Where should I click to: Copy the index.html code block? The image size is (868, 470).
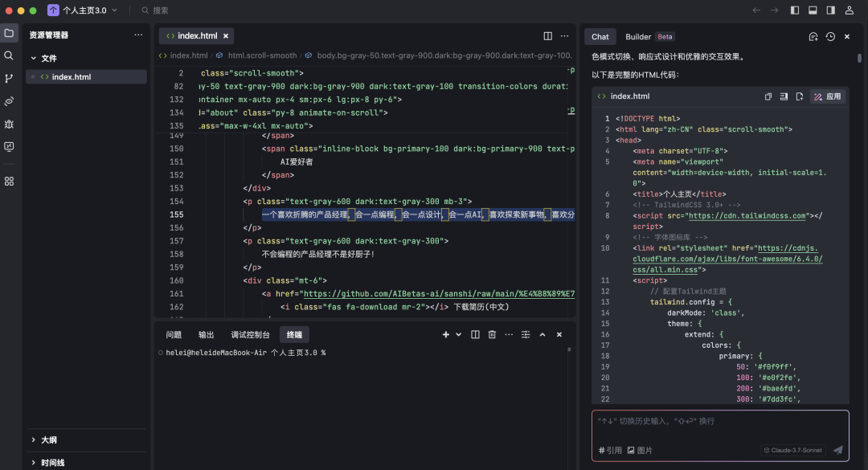[768, 96]
